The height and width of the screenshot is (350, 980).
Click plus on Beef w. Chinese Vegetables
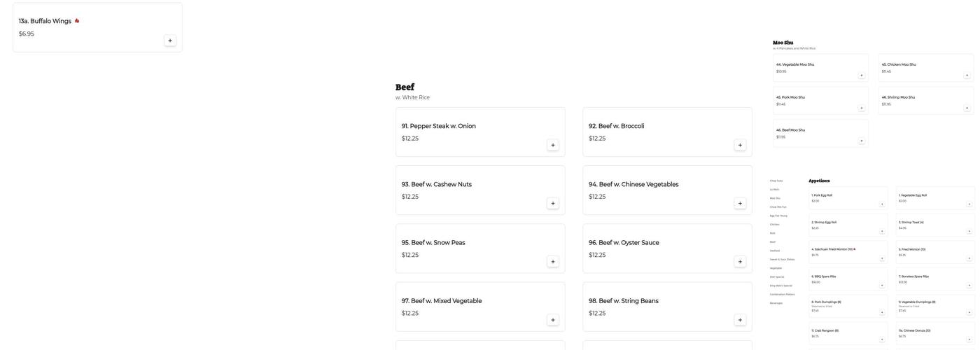pyautogui.click(x=740, y=204)
